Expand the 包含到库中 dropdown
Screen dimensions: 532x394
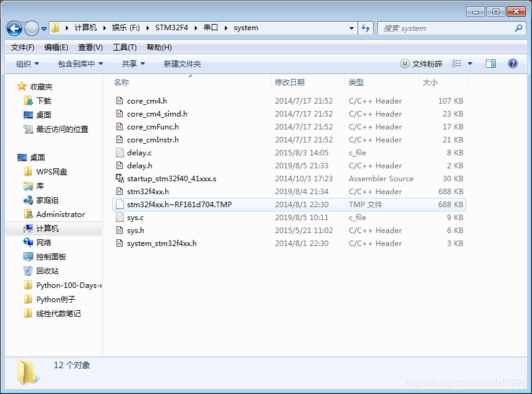tap(80, 64)
